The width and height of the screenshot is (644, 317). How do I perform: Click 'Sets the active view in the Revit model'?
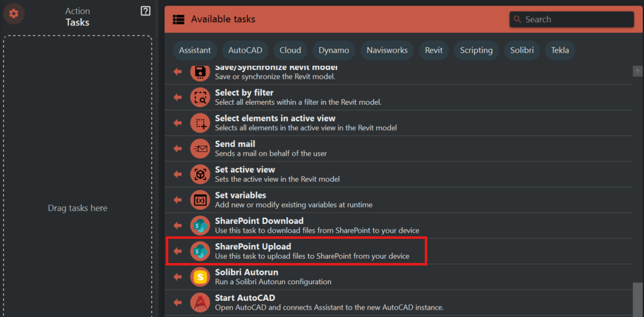click(277, 179)
